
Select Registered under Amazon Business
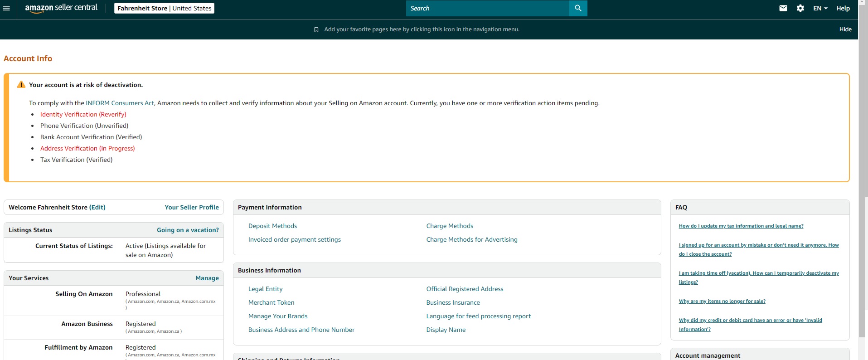coord(141,324)
